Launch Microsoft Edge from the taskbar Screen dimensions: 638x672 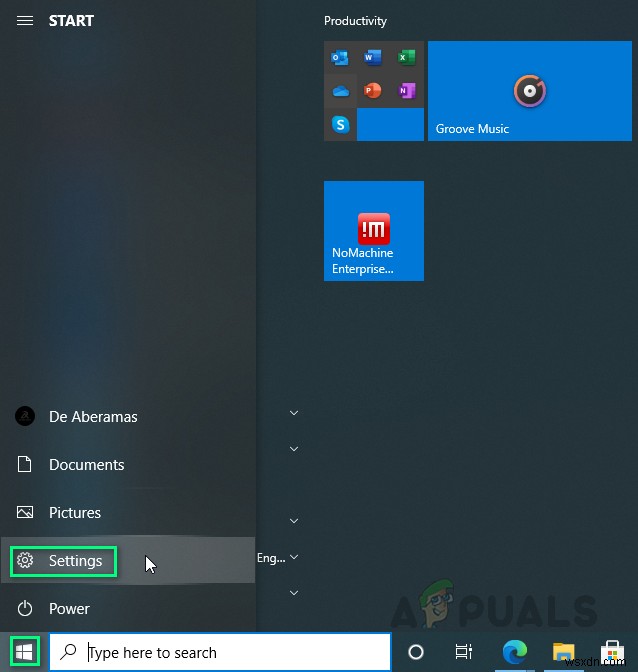[x=515, y=652]
